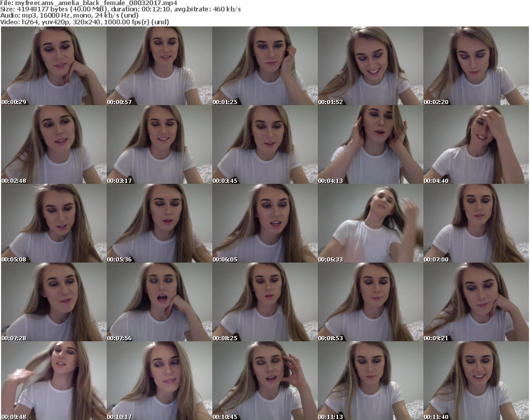This screenshot has width=530, height=420.
Task: Click the Video h264 info line
Action: coord(84,22)
